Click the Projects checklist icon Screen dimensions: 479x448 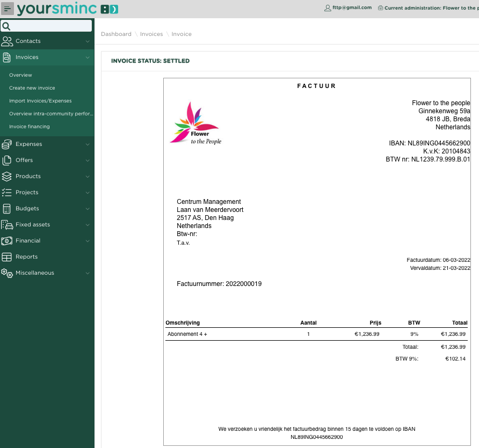coord(7,193)
